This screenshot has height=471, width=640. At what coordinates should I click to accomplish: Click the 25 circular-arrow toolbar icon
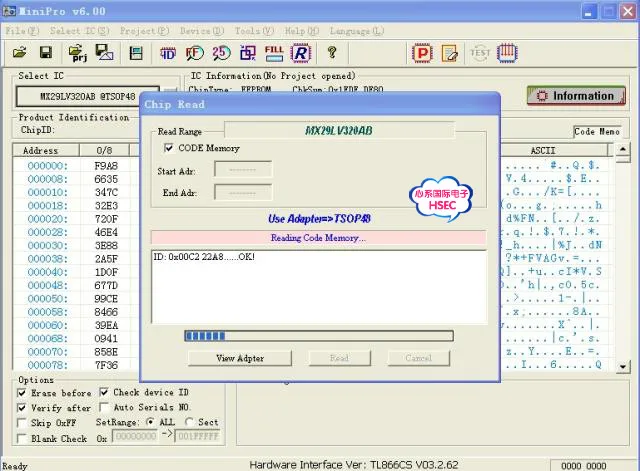tap(221, 53)
